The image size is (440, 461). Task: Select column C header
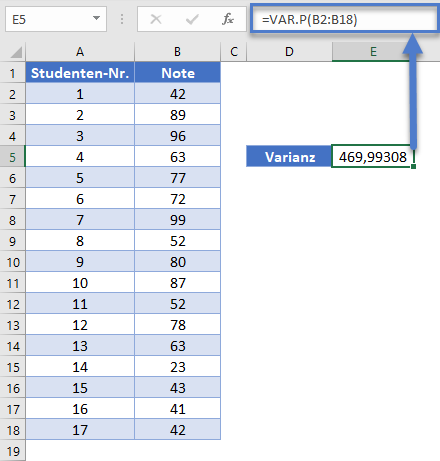(234, 52)
